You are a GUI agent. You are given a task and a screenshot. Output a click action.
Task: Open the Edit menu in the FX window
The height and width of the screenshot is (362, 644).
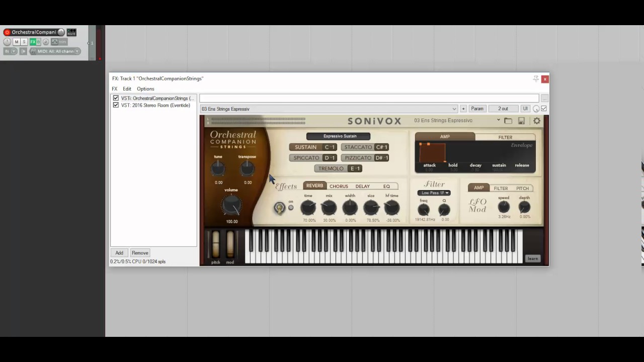coord(127,88)
